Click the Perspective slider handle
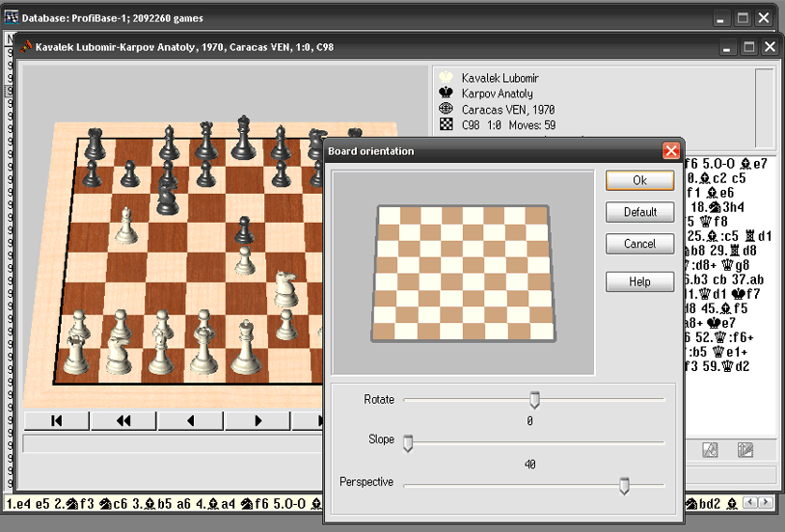The width and height of the screenshot is (785, 532). click(x=624, y=486)
